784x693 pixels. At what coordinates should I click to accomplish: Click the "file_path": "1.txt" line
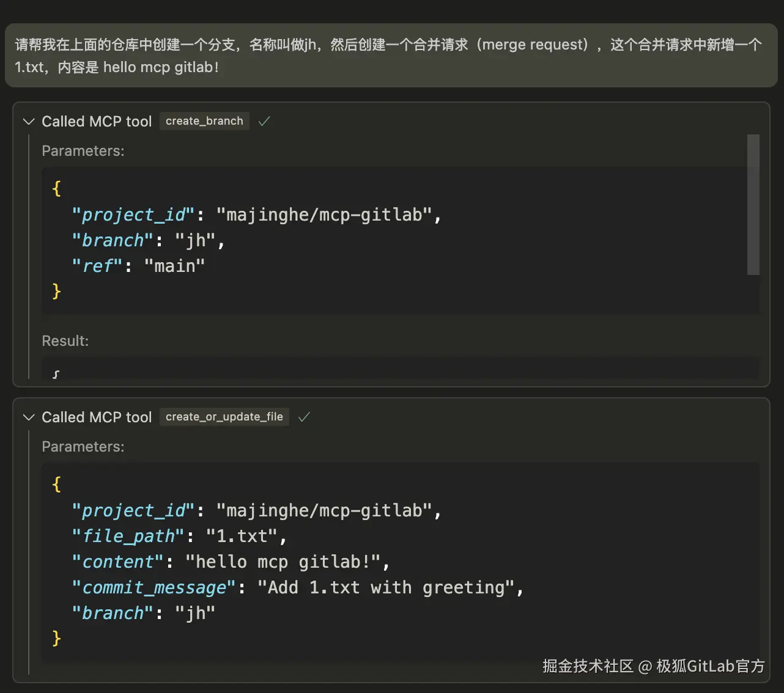tap(180, 537)
